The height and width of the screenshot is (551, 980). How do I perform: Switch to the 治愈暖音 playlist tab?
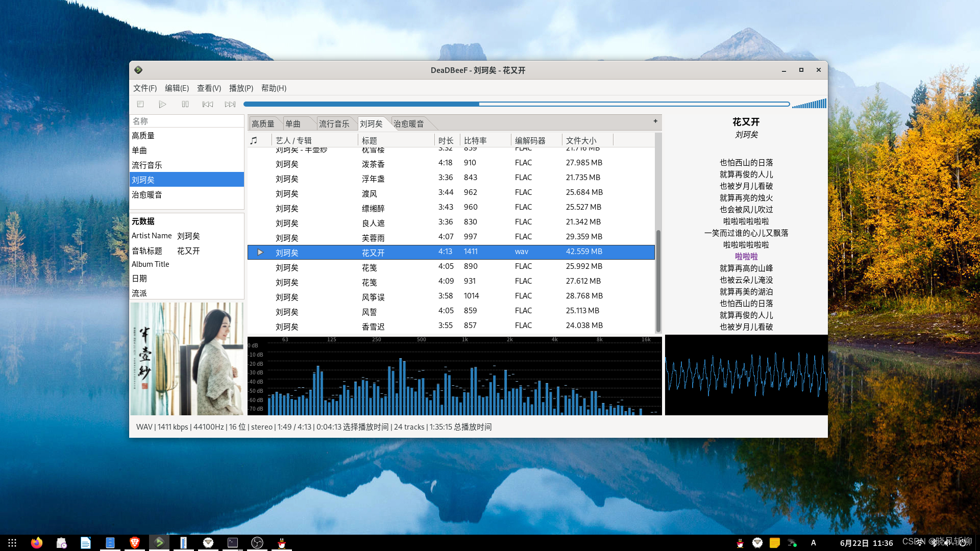tap(409, 124)
